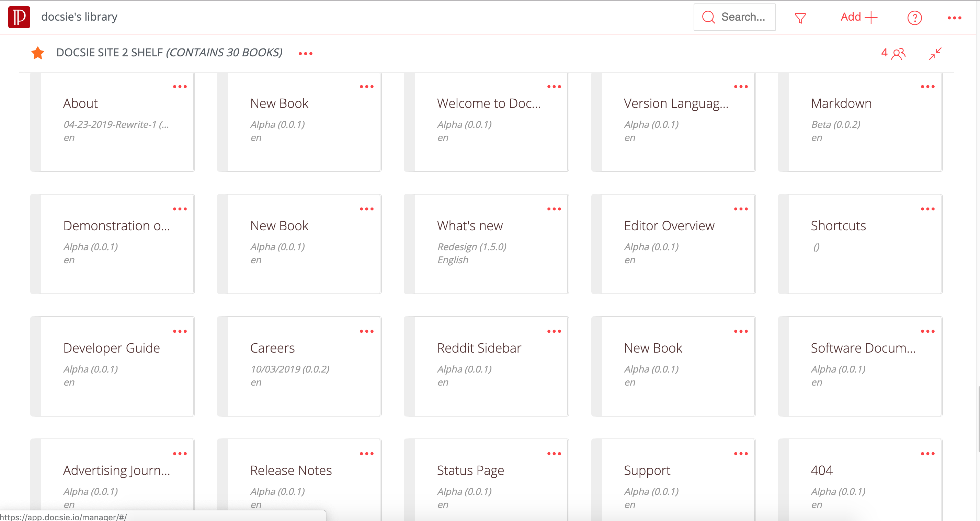This screenshot has height=521, width=980.
Task: Open options for 404 book
Action: (x=927, y=454)
